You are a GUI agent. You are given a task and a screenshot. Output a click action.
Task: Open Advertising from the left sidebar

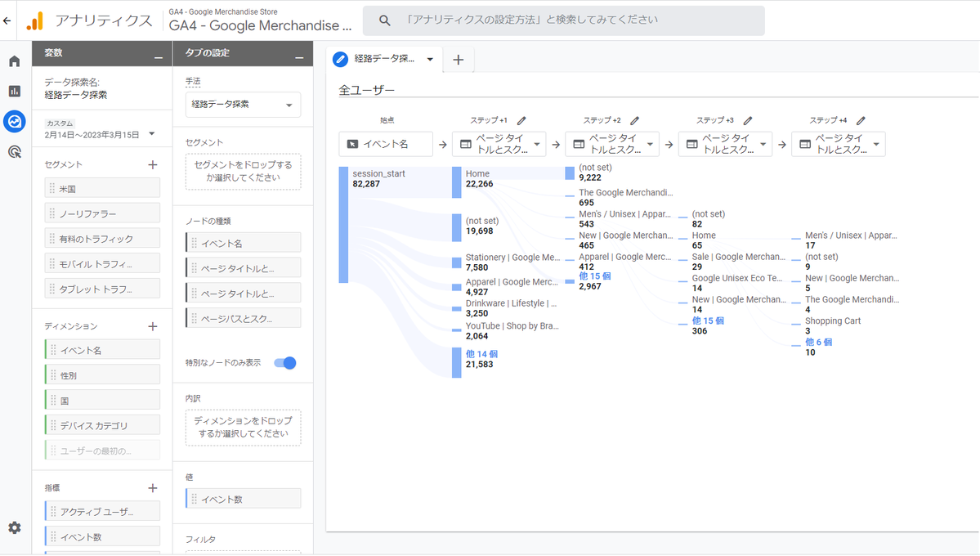click(x=15, y=152)
